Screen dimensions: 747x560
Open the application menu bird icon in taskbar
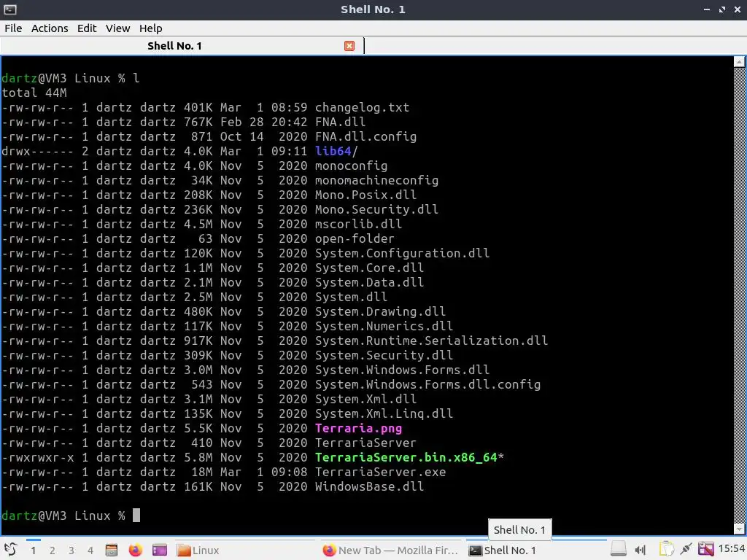click(x=10, y=550)
